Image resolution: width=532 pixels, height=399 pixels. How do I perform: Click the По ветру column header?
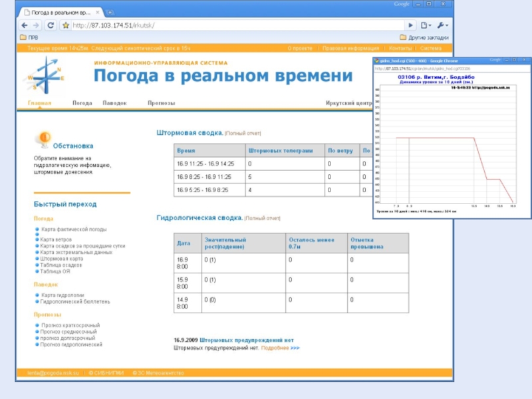point(342,150)
